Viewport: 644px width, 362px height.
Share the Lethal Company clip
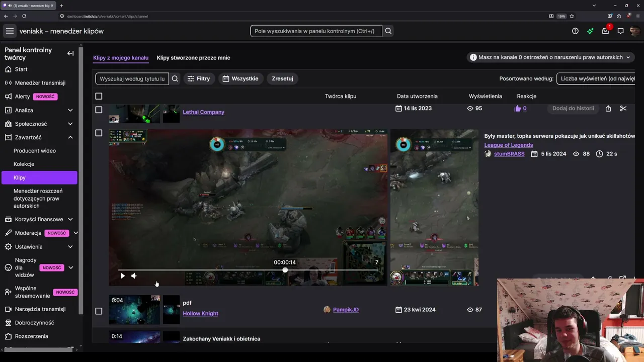point(608,109)
